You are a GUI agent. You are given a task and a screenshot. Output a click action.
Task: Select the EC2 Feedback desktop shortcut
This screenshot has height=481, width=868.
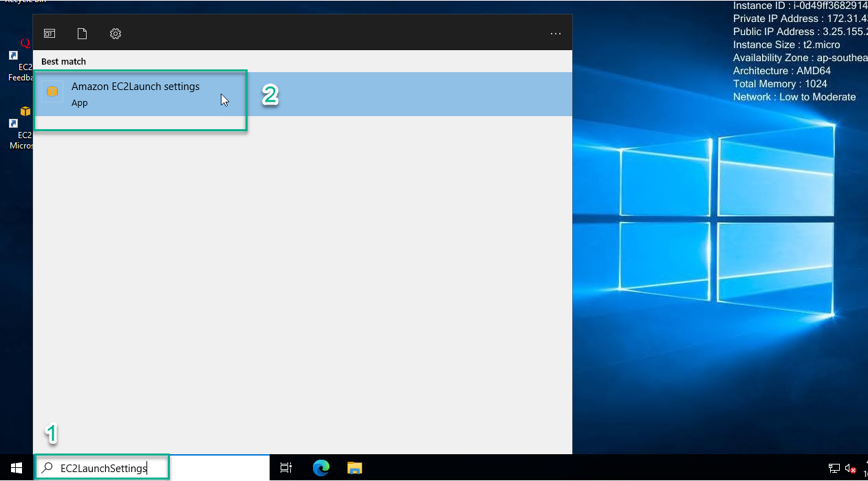point(21,60)
